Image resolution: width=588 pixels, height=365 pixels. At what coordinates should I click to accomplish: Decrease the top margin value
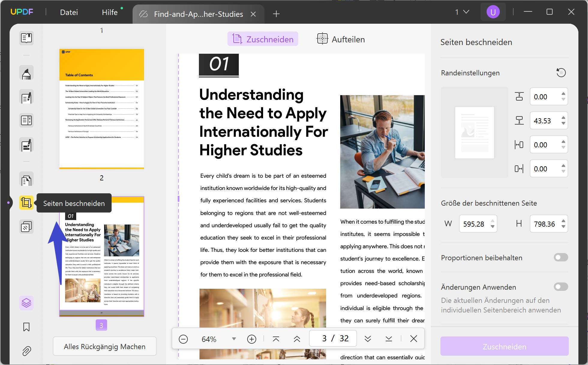click(563, 99)
